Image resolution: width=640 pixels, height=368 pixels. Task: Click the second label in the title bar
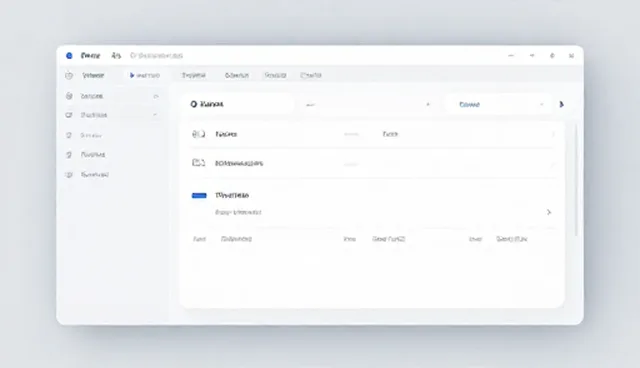(x=116, y=55)
